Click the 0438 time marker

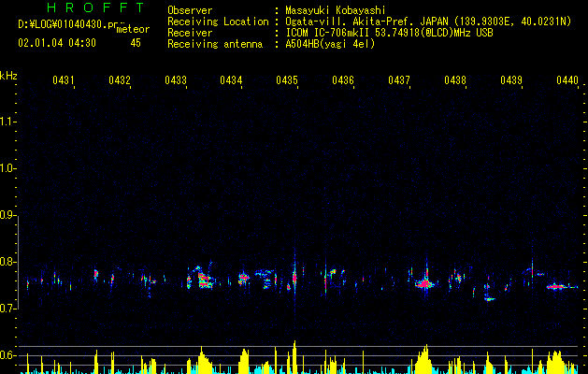[455, 80]
